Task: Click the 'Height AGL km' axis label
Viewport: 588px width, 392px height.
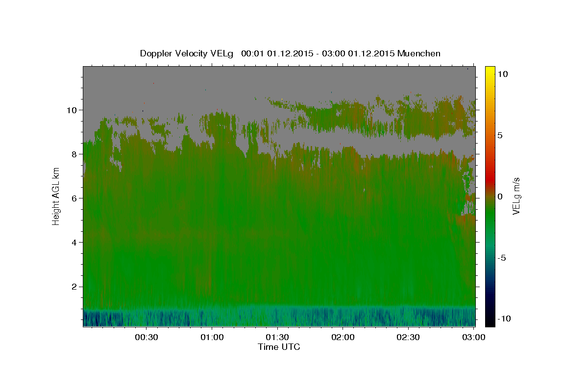Action: pos(56,196)
